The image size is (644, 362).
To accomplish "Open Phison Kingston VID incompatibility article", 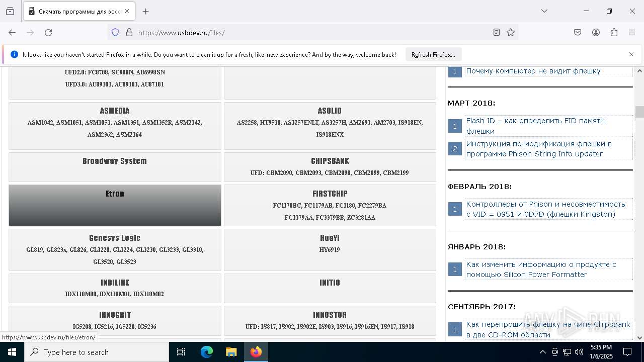I will 545,209.
